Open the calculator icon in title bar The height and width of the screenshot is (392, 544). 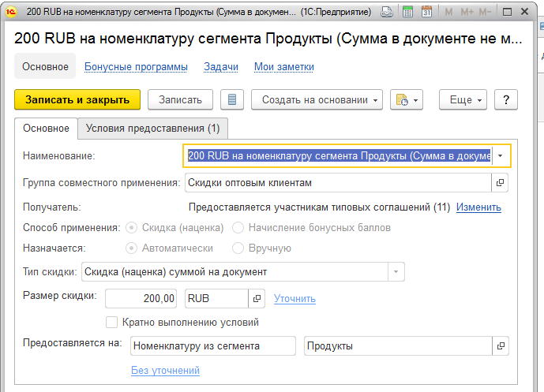(407, 12)
